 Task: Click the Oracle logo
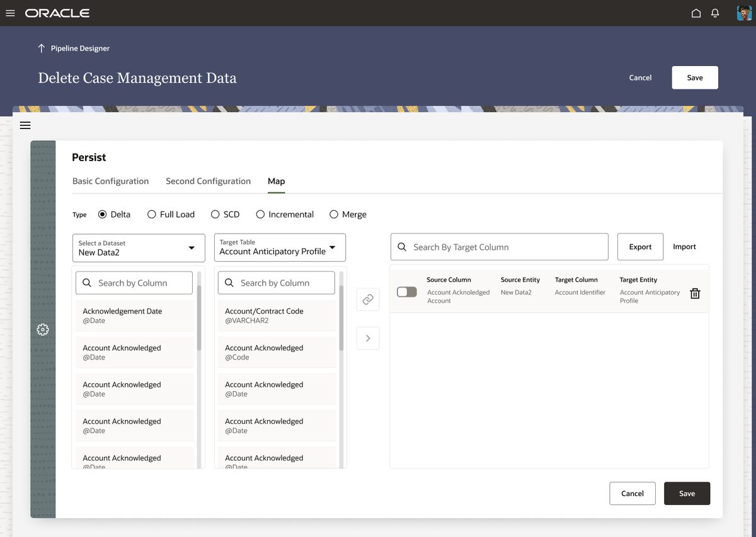click(x=57, y=13)
